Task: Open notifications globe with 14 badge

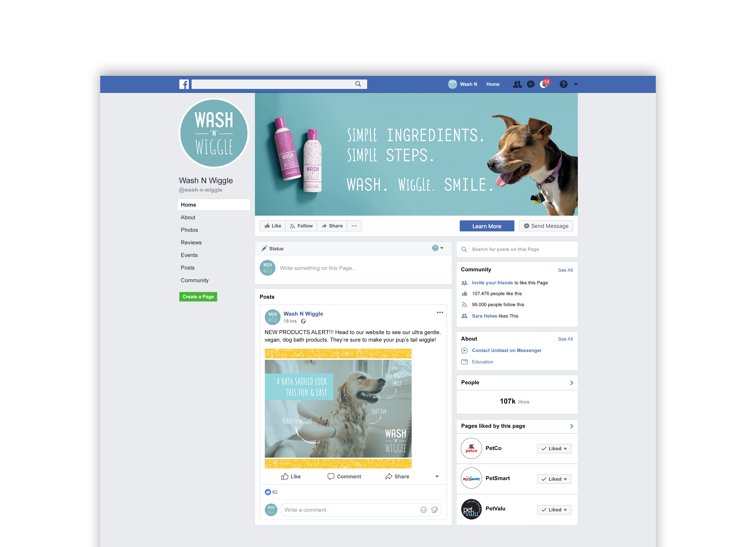Action: (544, 84)
